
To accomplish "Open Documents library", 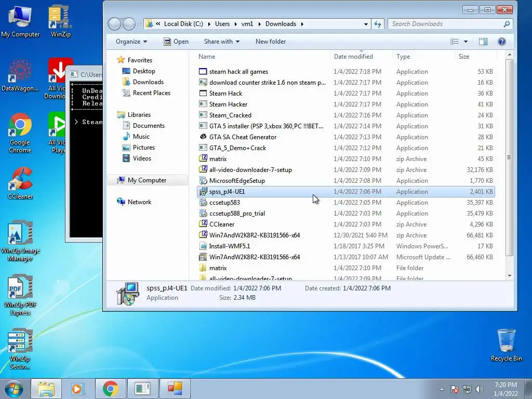I will [x=143, y=126].
